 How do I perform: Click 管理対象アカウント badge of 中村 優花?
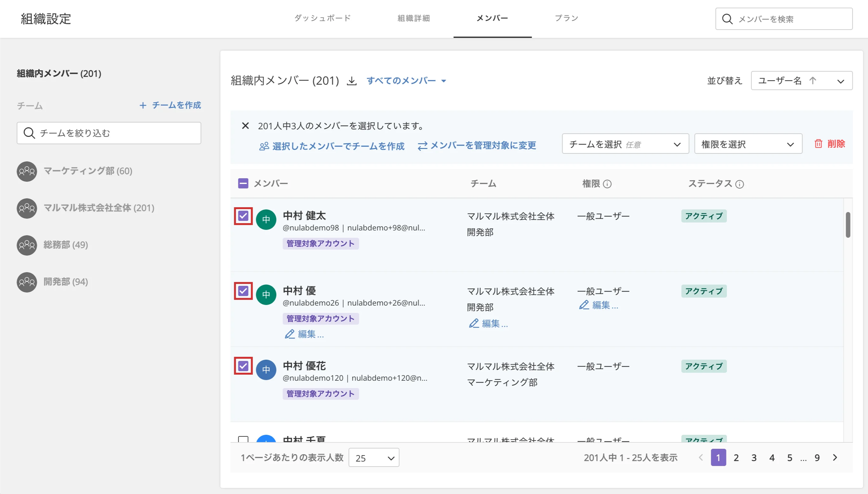pyautogui.click(x=321, y=393)
